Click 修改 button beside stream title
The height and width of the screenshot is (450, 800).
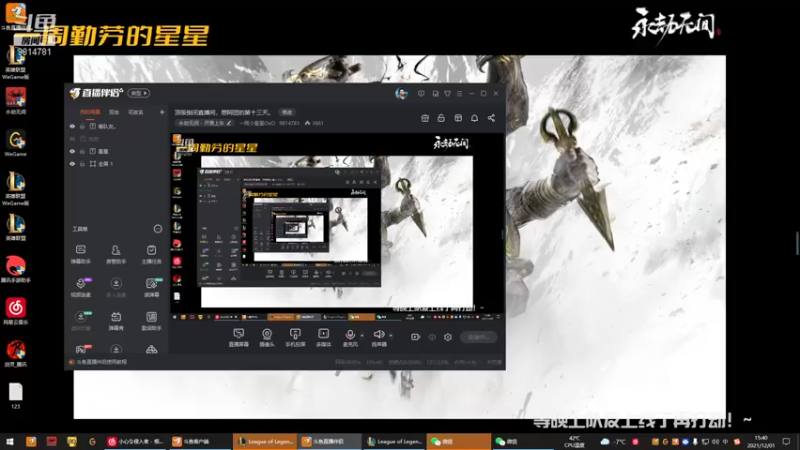287,112
